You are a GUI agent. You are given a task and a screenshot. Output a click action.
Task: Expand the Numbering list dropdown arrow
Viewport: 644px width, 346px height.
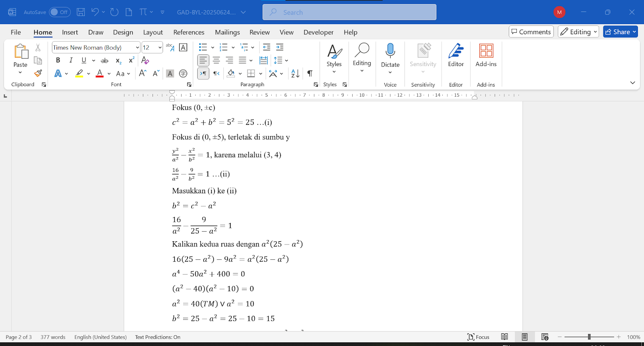pos(233,48)
